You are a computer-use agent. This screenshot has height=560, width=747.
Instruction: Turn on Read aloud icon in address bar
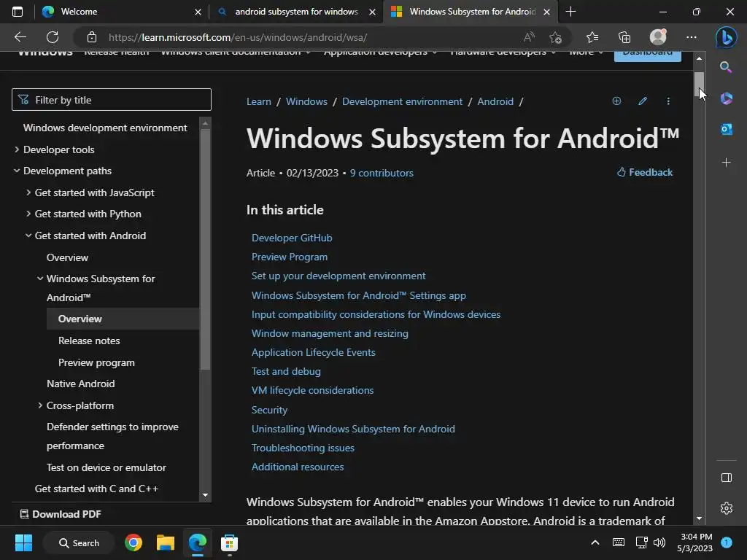tap(529, 37)
